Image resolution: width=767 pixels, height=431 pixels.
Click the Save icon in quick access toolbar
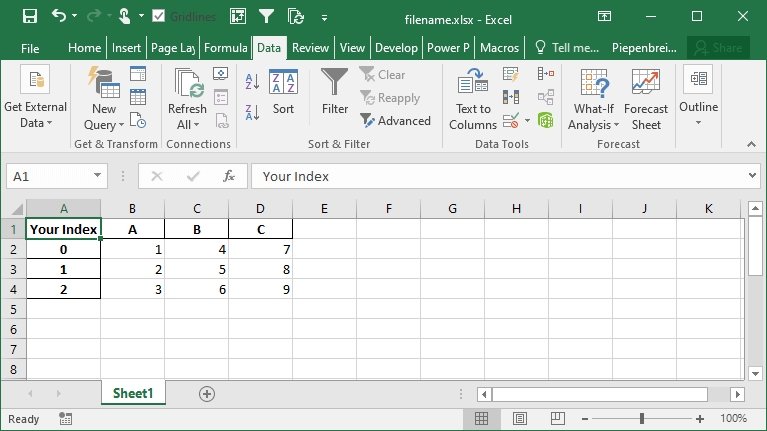tap(29, 16)
